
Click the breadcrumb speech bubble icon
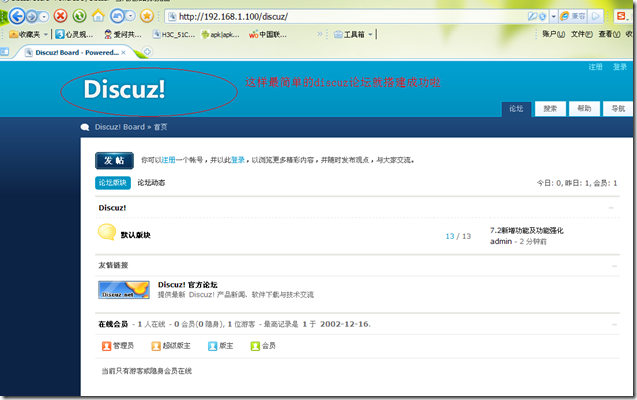point(85,127)
